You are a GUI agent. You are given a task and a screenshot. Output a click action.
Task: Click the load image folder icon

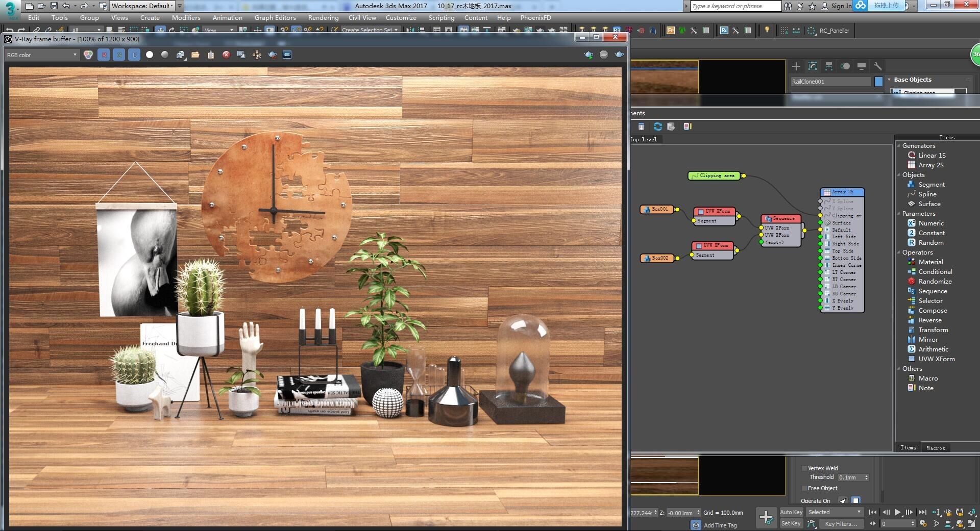pos(195,55)
